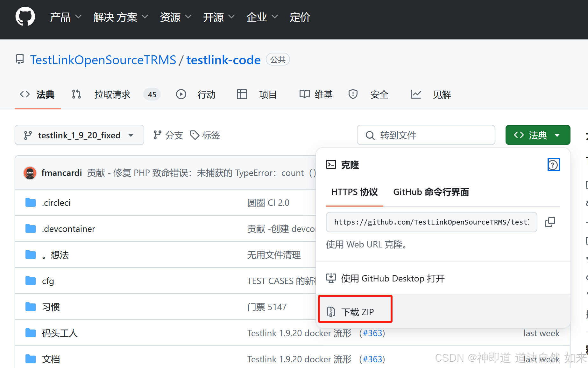Open the .circleci folder
The height and width of the screenshot is (368, 588).
point(56,203)
